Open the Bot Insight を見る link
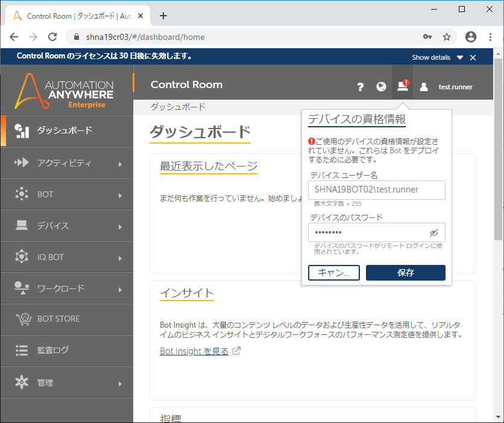Viewport: 504px width, 423px height. pyautogui.click(x=194, y=351)
